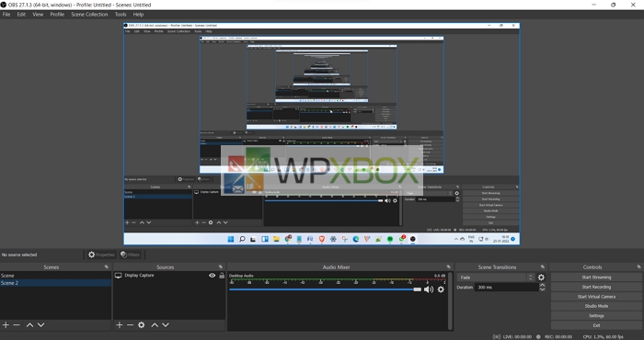
Task: Pop out the Audio Mixer dock
Action: click(x=449, y=267)
